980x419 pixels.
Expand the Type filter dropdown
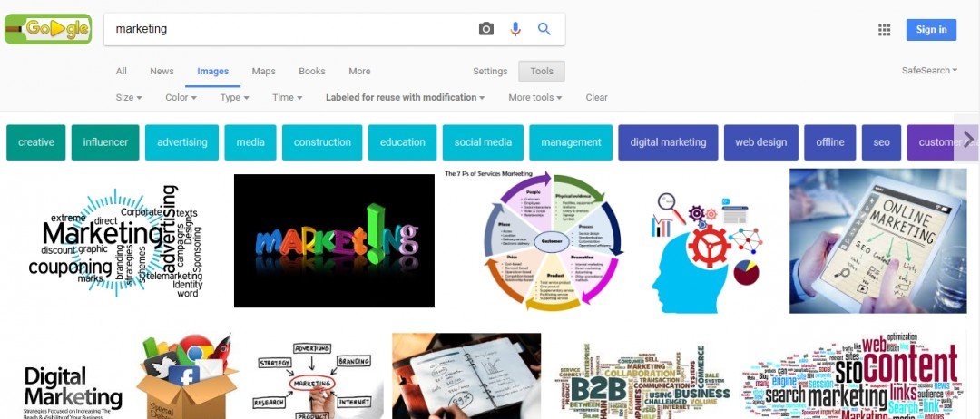pyautogui.click(x=234, y=97)
